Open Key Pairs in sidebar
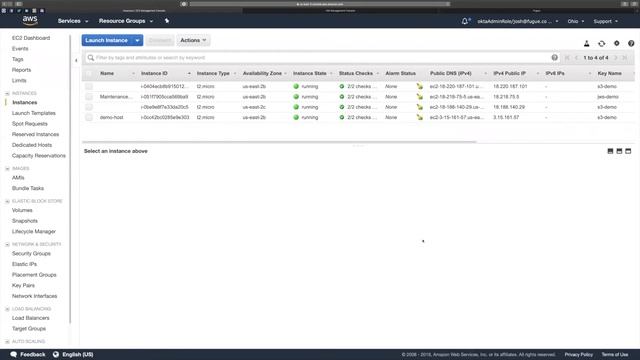Image resolution: width=640 pixels, height=360 pixels. [23, 285]
